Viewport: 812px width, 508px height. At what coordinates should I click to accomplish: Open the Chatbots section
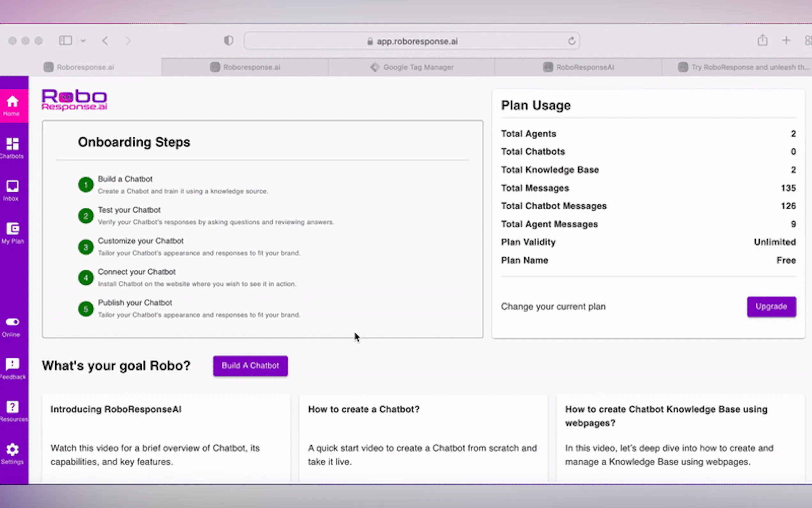point(12,148)
